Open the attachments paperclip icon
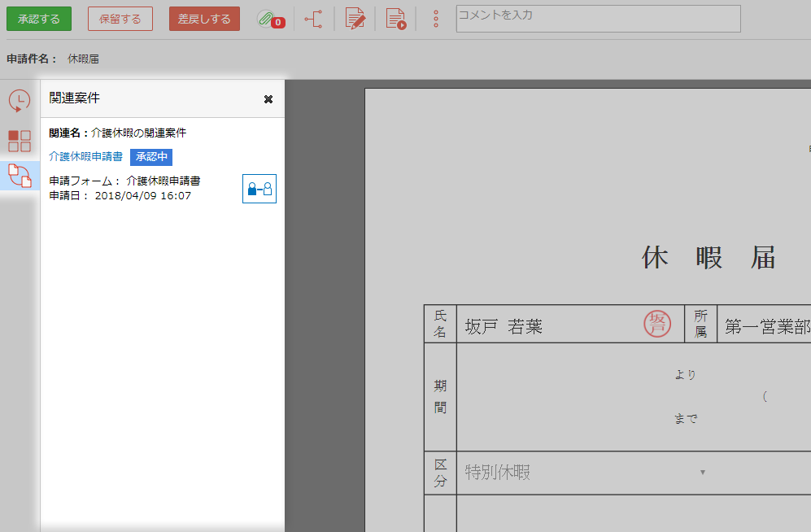 pyautogui.click(x=271, y=20)
